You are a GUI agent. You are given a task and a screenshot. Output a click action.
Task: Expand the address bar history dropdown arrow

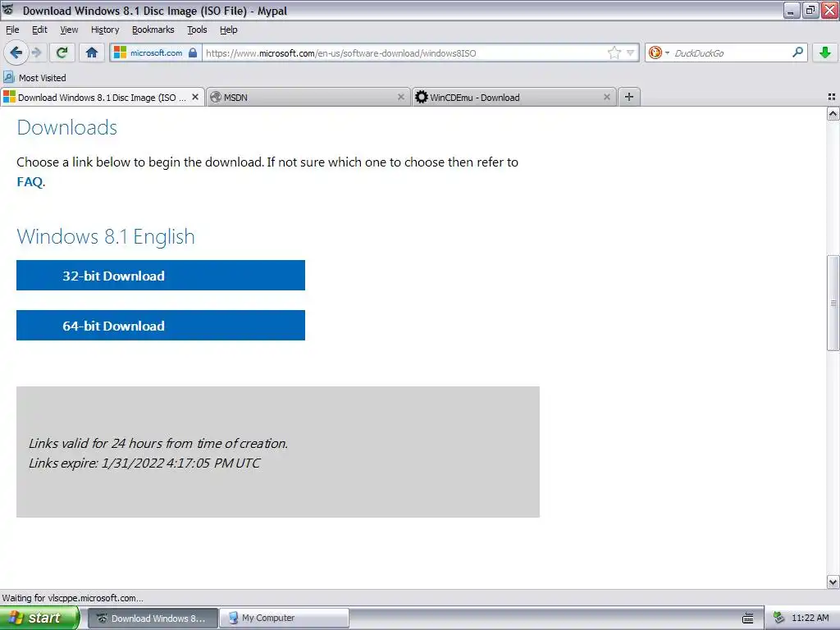click(631, 52)
